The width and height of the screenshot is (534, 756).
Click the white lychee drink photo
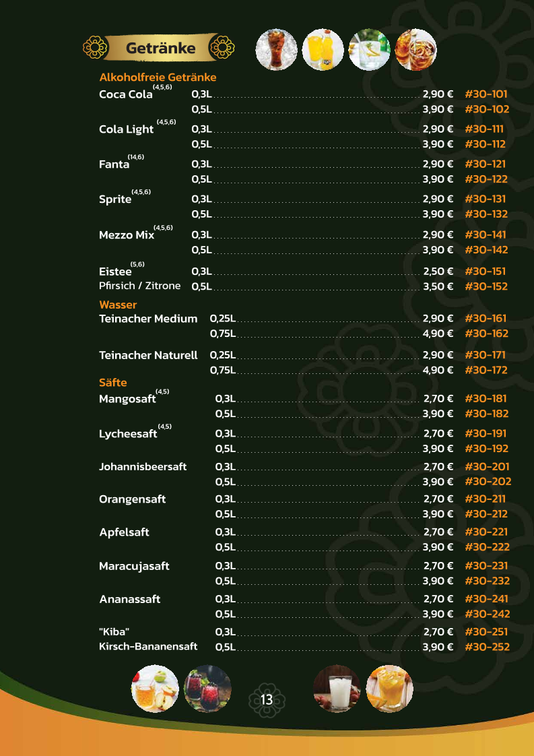(337, 689)
